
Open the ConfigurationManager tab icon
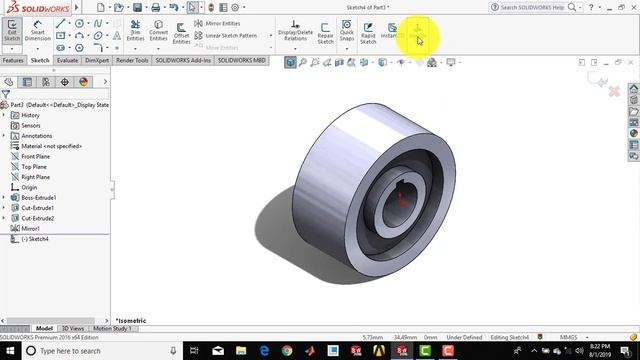(46, 82)
